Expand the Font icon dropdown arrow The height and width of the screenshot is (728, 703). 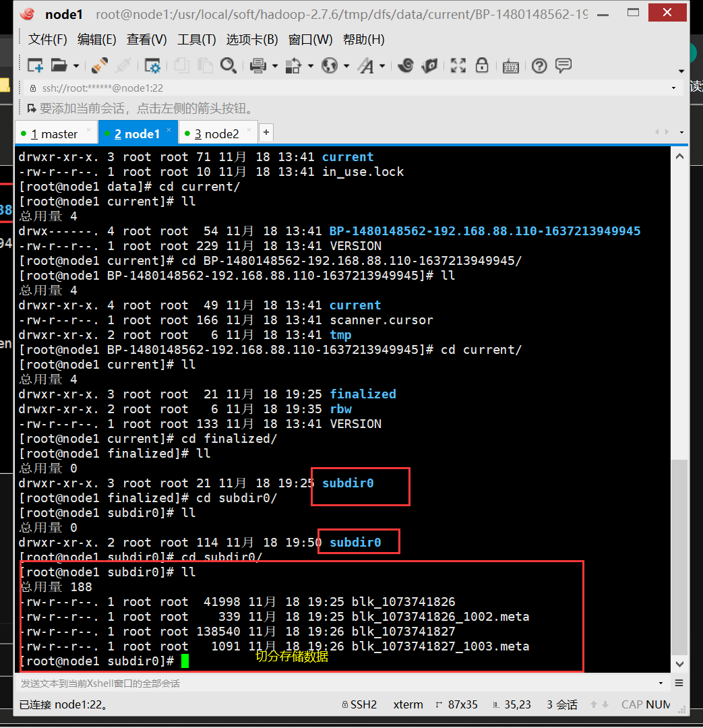click(382, 66)
